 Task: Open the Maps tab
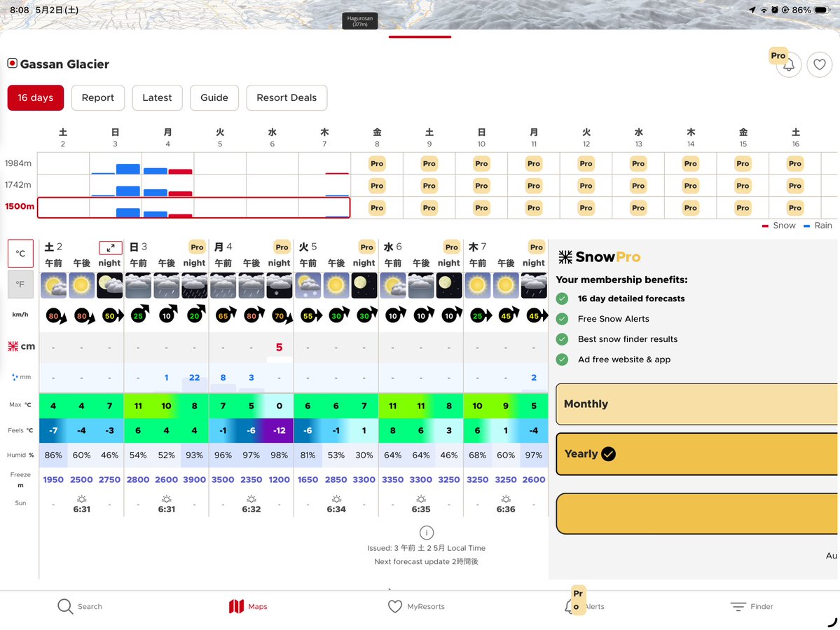(248, 606)
